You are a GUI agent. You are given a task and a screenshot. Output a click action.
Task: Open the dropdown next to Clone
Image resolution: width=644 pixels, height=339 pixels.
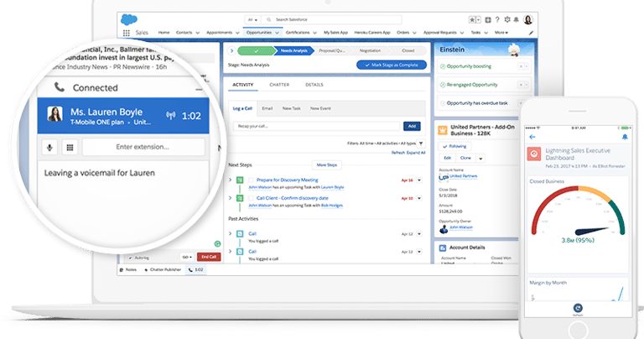click(x=480, y=159)
